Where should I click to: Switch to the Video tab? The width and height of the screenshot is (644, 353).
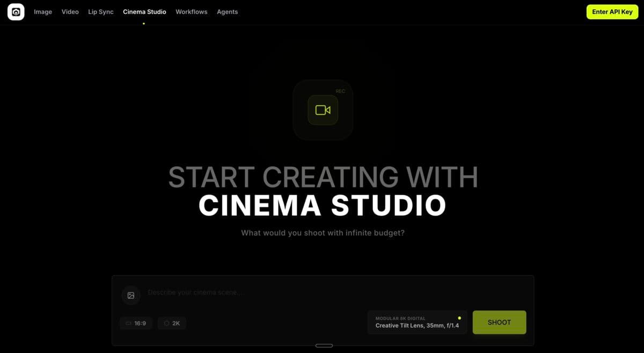[70, 12]
